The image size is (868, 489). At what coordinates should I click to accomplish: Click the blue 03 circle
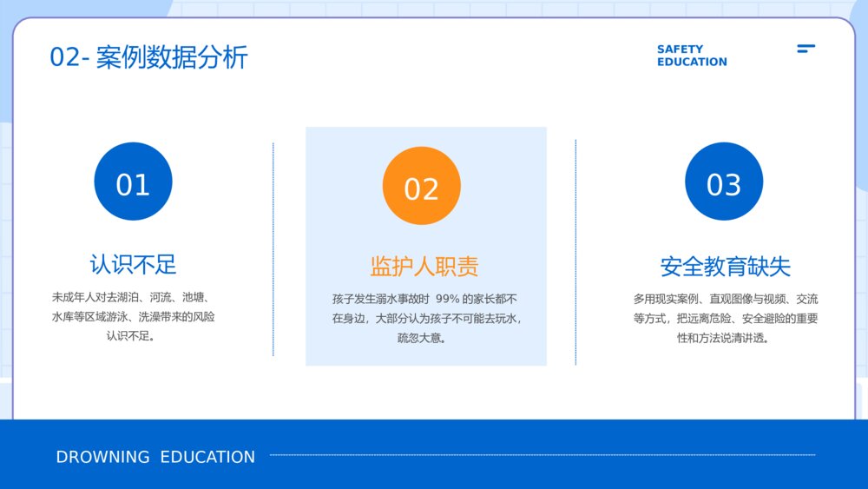[724, 182]
